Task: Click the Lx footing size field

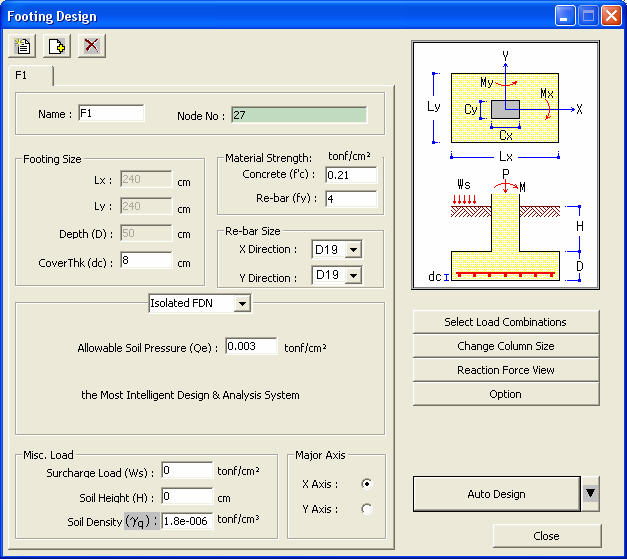Action: (x=146, y=179)
